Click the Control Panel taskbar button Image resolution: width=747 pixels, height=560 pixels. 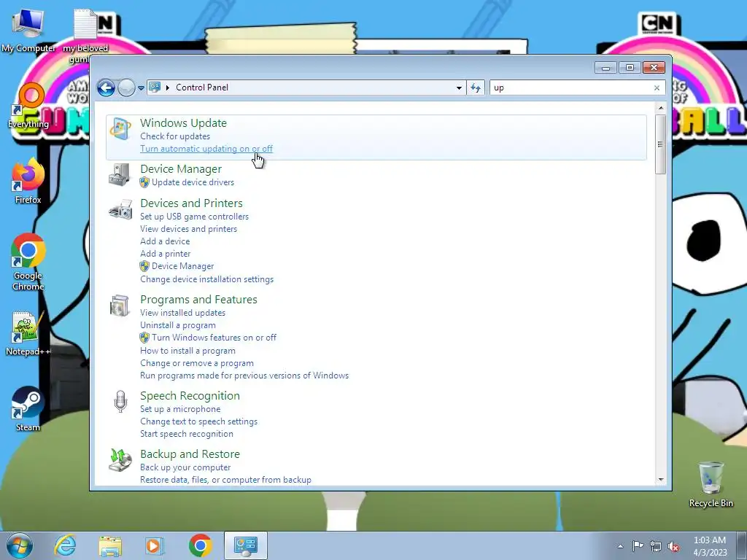tap(245, 545)
